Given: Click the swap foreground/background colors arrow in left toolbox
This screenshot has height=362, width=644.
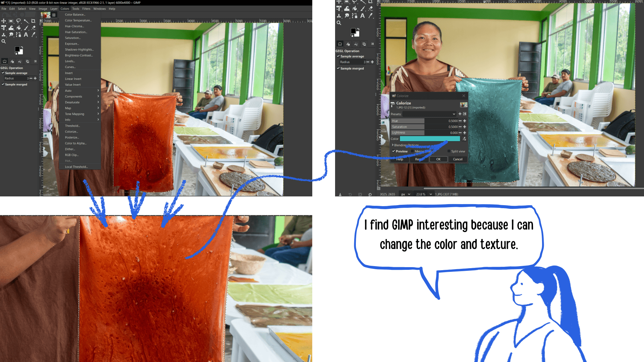Looking at the screenshot, I should tap(22, 48).
